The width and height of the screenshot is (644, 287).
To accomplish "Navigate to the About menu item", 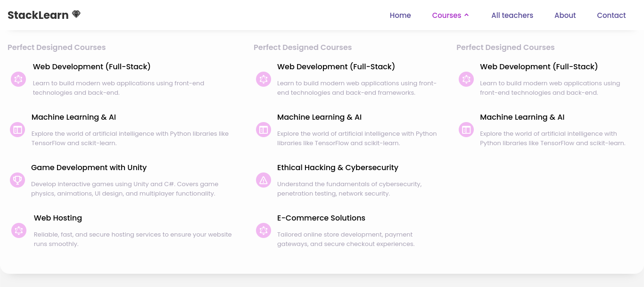I will pyautogui.click(x=565, y=16).
